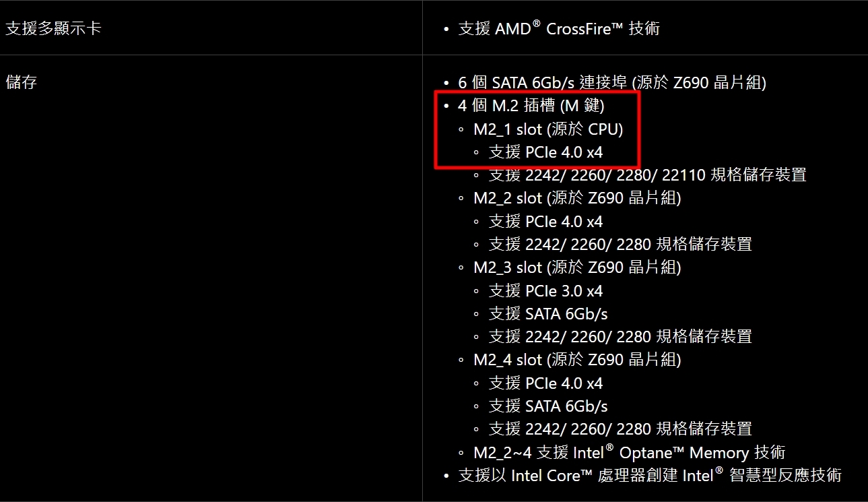868x502 pixels.
Task: Click M2_2 slot (源於 Z690 晶片組) item
Action: (x=577, y=198)
